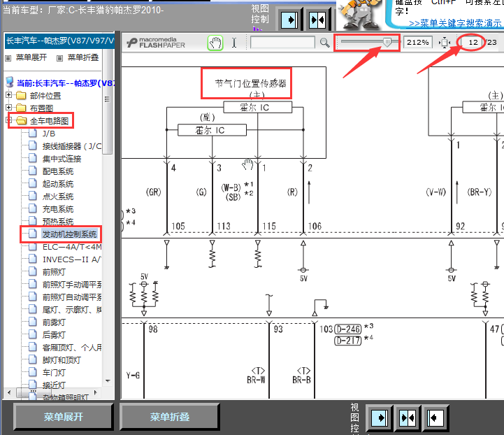Click the mechanic mascot image
504x435 pixels.
coord(359,15)
